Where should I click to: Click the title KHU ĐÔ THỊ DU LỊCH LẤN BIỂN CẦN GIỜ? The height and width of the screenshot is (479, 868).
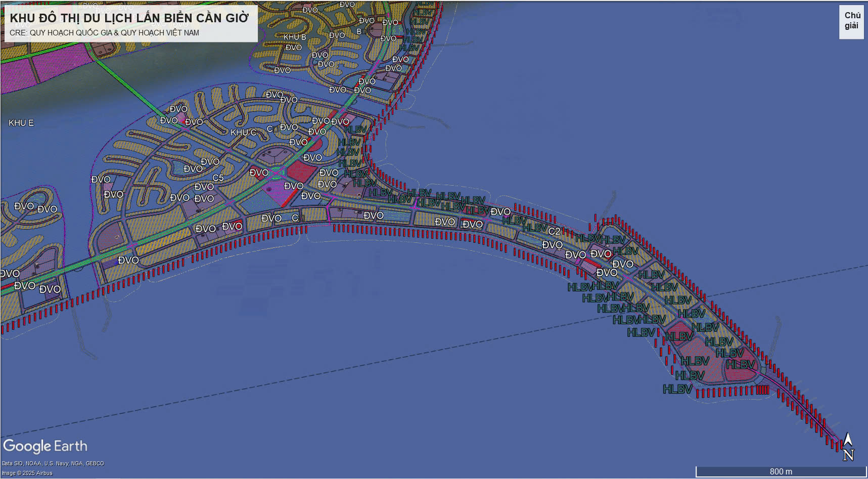click(129, 18)
